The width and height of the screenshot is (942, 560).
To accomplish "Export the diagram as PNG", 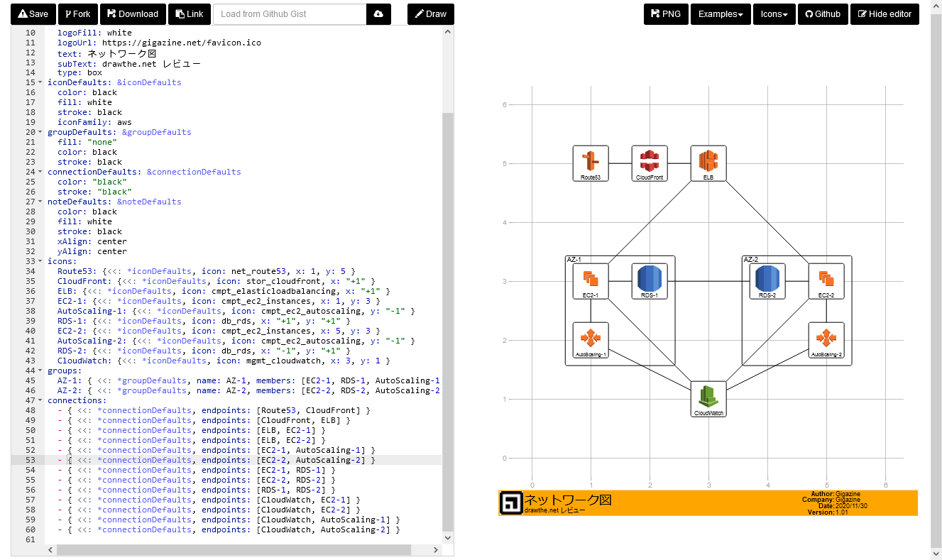I will tap(665, 13).
